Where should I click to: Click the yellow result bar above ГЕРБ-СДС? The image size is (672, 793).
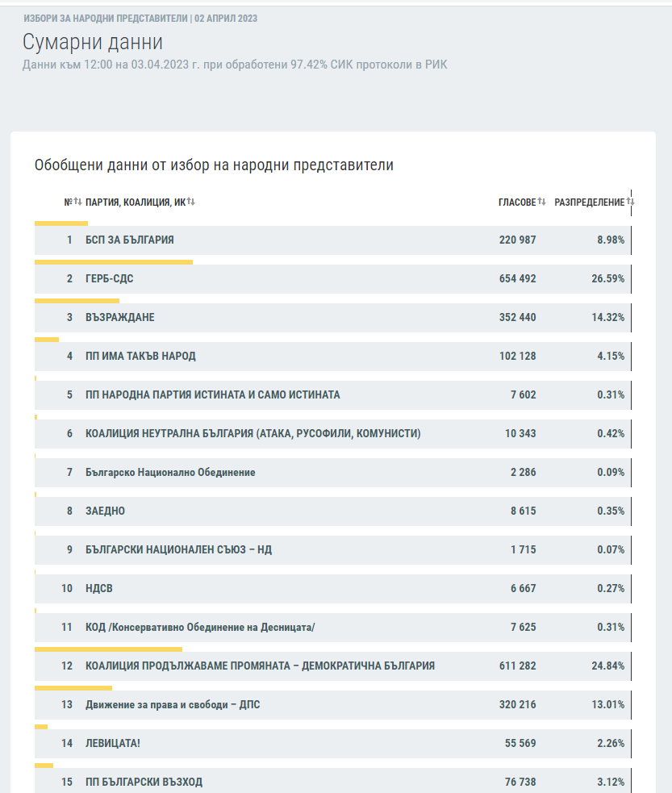pyautogui.click(x=114, y=262)
